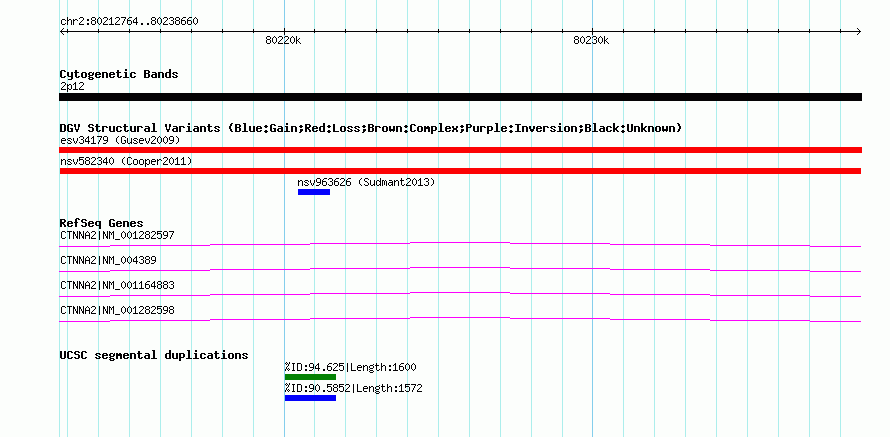Click the RefSeq Genes track title
This screenshot has height=437, width=890.
102,223
